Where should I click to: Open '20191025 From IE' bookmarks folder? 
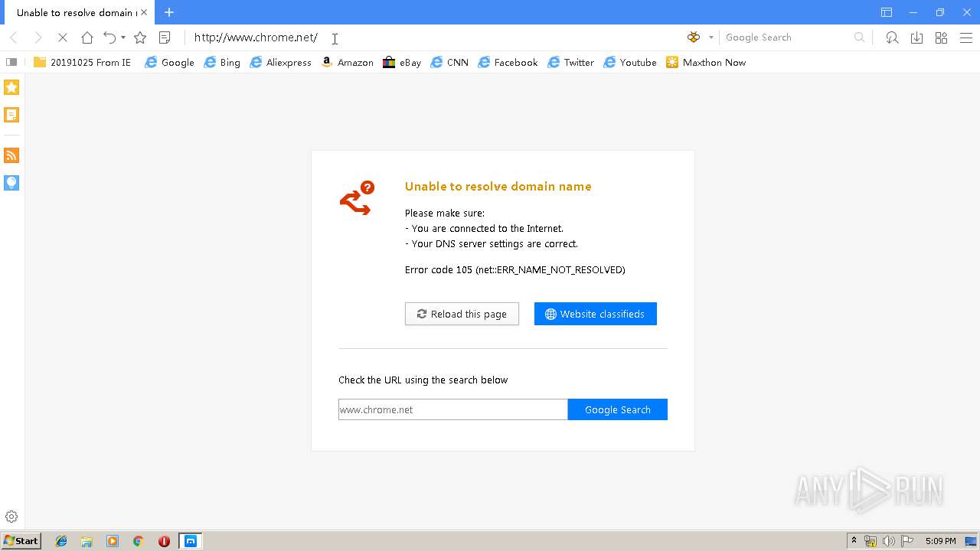pos(83,63)
